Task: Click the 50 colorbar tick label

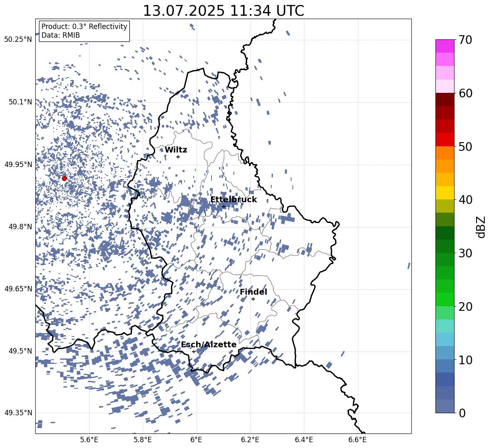Action: pos(465,146)
